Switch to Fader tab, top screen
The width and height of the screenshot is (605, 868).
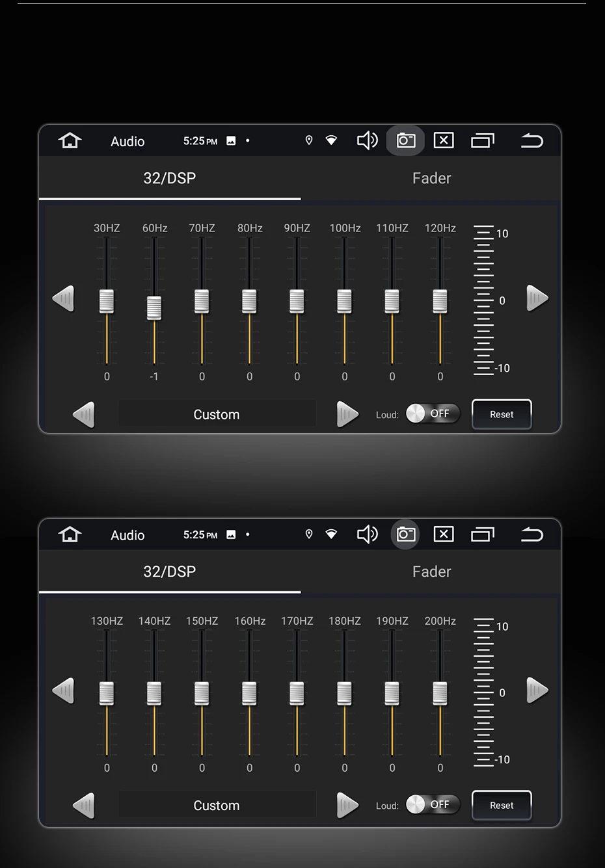pos(431,178)
